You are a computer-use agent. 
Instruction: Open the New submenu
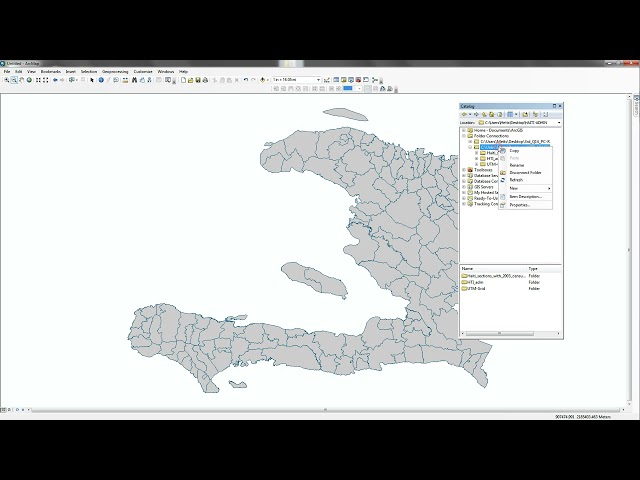click(525, 189)
